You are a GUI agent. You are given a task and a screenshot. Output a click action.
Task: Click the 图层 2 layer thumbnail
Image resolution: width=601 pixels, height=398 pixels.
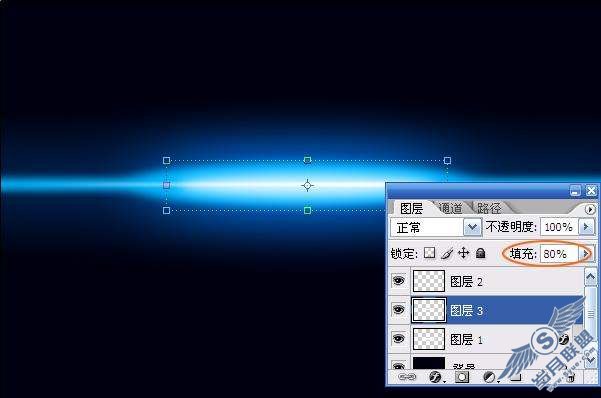pyautogui.click(x=429, y=281)
